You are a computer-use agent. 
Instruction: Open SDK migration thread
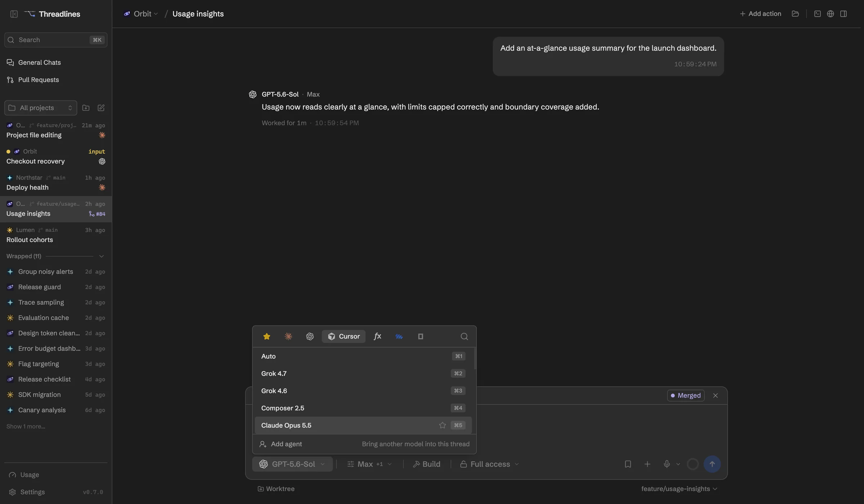pos(56,395)
